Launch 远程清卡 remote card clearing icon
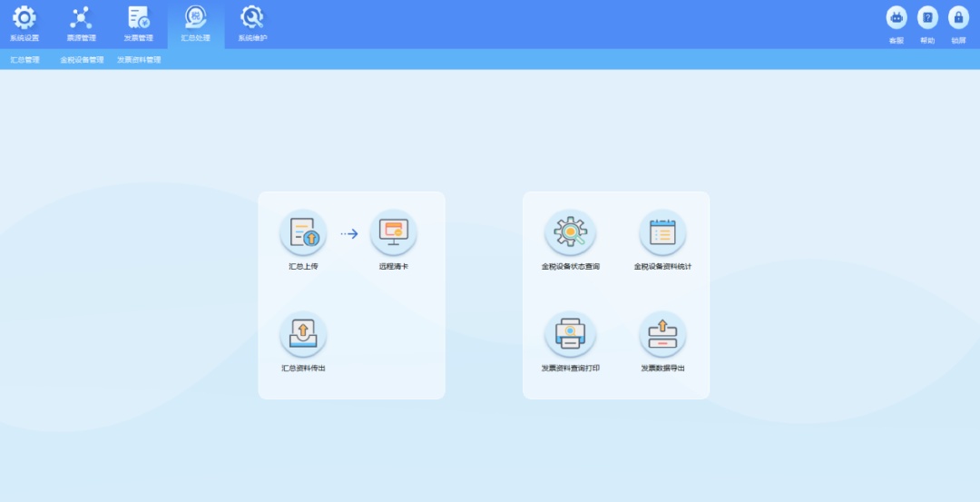This screenshot has width=980, height=502. [394, 233]
